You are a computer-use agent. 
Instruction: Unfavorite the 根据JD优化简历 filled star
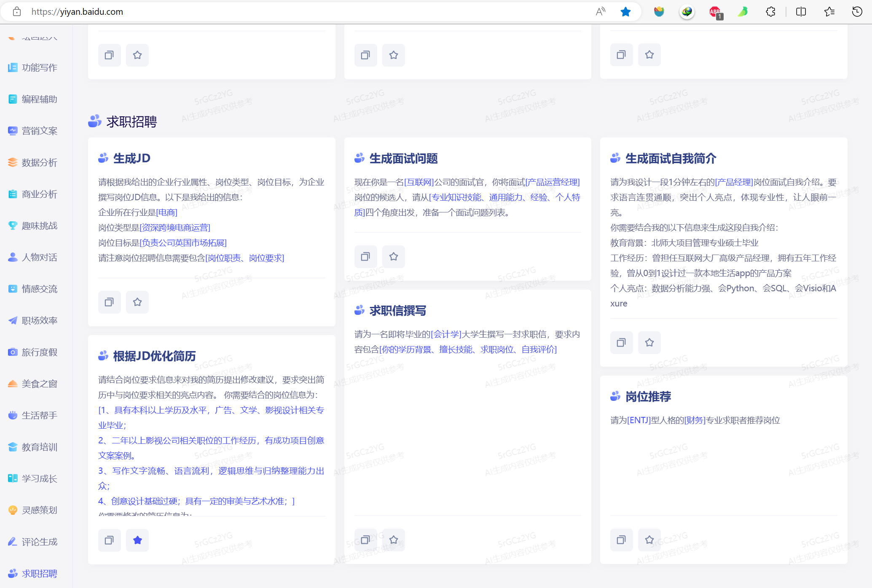[x=137, y=540]
